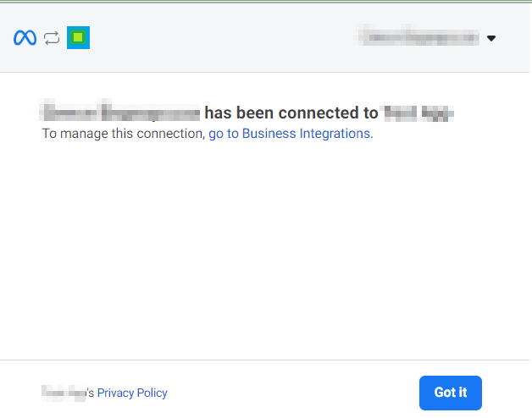Select the 'has been connected to' heading text
The height and width of the screenshot is (418, 532).
coord(291,113)
